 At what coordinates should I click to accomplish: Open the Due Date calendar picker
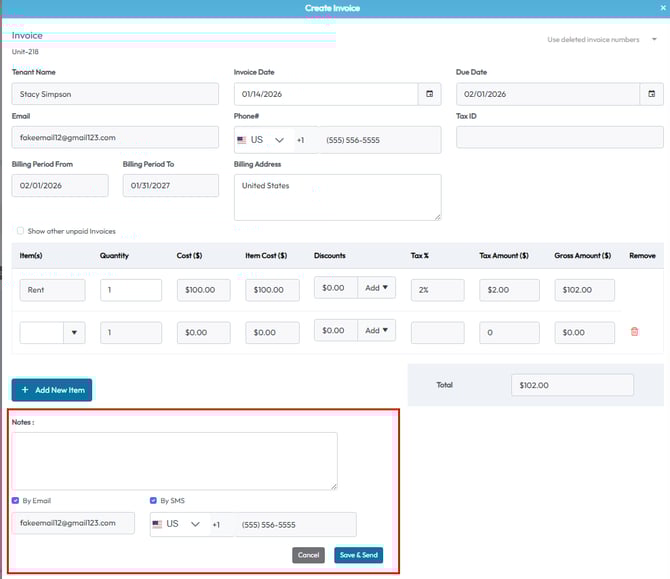(x=651, y=94)
